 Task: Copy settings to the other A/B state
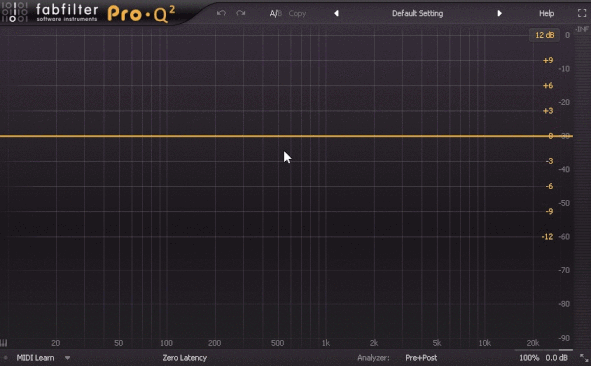(297, 14)
